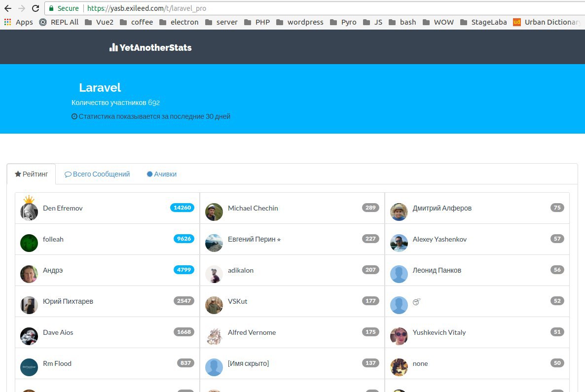Click folleah's green avatar

pos(29,243)
